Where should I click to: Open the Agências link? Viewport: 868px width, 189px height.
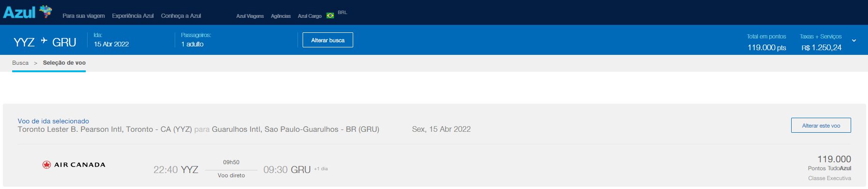[281, 16]
